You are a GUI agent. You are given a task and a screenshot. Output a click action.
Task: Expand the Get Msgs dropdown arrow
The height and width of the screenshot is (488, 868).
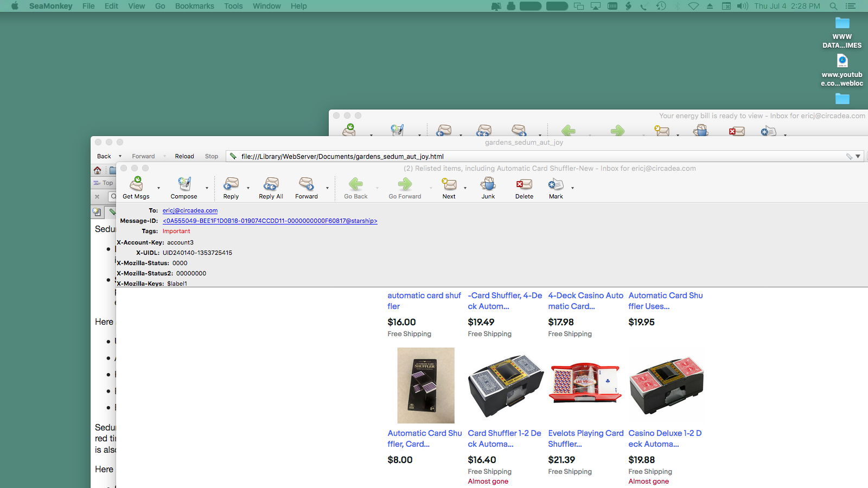pos(158,188)
